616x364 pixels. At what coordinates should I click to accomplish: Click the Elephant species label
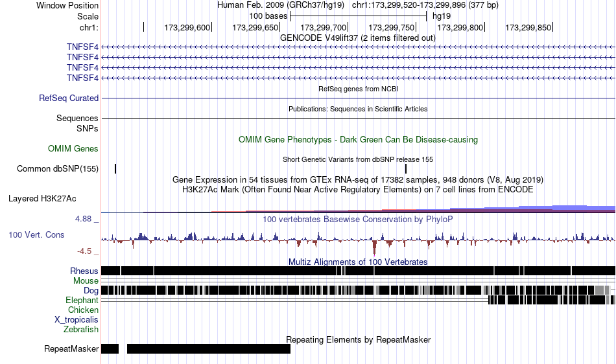(82, 301)
